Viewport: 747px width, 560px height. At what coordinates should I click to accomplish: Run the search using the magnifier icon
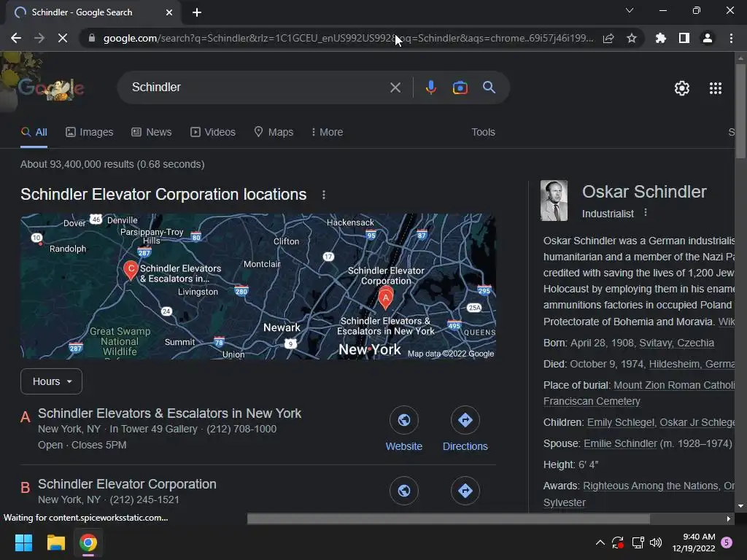pos(489,87)
